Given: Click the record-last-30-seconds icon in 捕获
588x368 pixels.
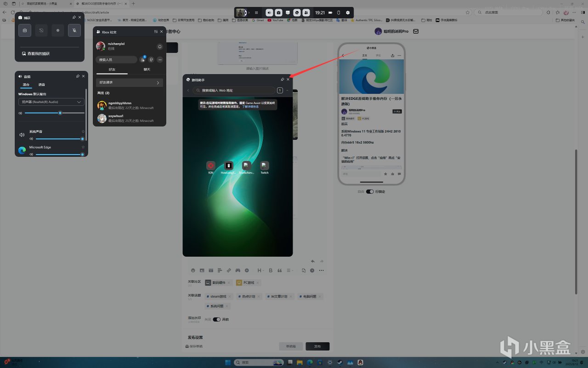Looking at the screenshot, I should pyautogui.click(x=41, y=30).
